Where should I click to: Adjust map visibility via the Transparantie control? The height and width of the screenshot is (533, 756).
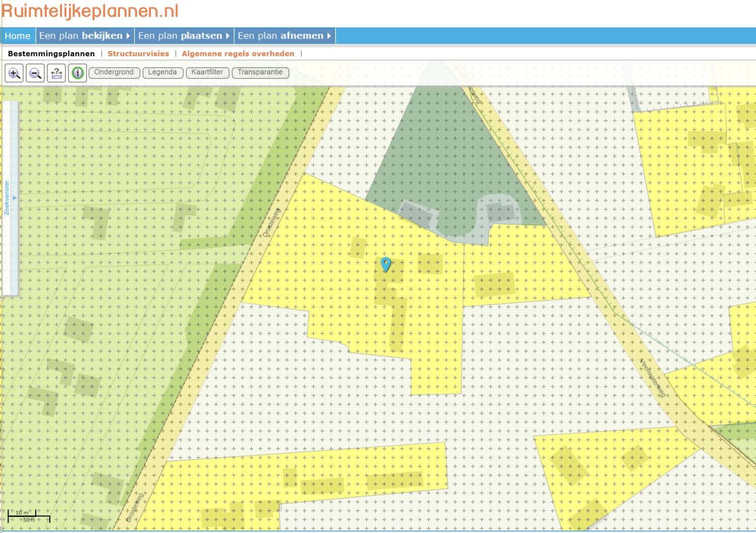pyautogui.click(x=260, y=72)
